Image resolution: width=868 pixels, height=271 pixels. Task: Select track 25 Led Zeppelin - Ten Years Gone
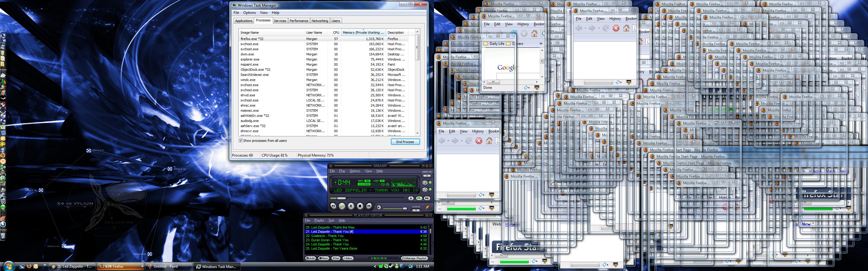coord(366,248)
